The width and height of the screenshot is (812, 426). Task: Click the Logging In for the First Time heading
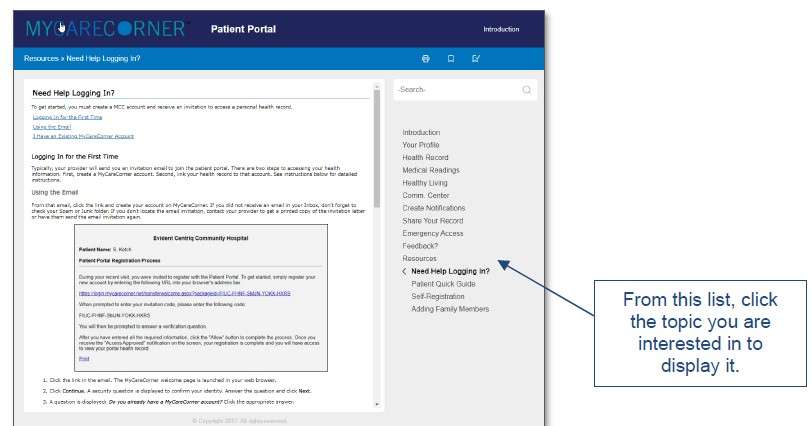(75, 156)
